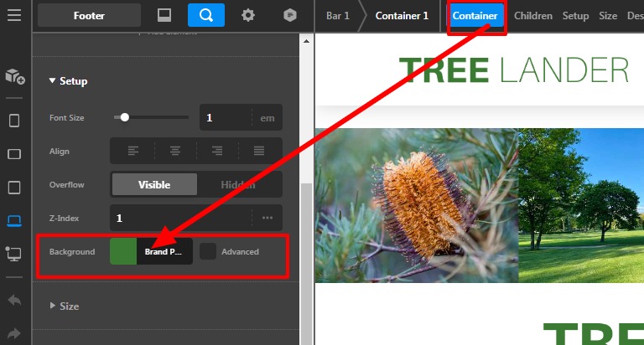Open the settings gear icon
The height and width of the screenshot is (345, 644).
248,15
